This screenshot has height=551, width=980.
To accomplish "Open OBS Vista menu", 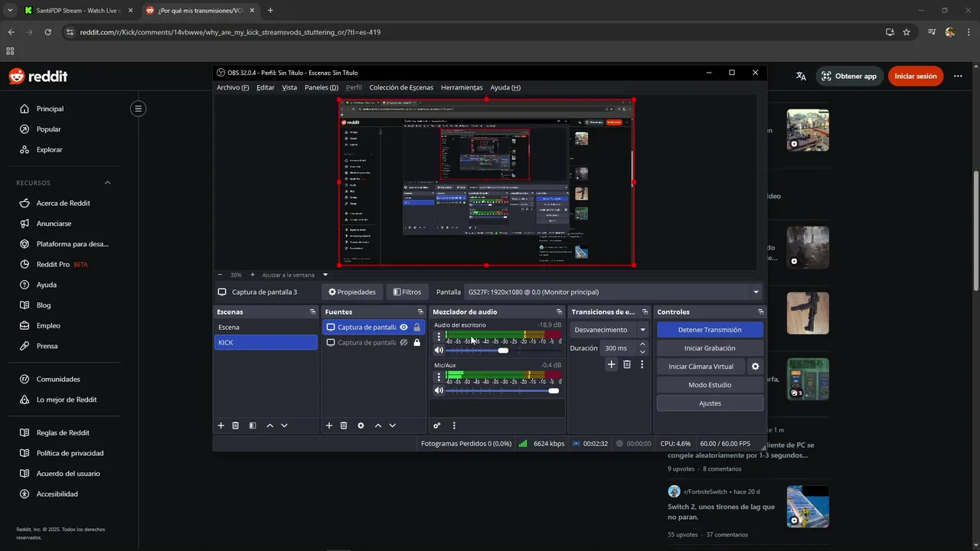I will [289, 87].
